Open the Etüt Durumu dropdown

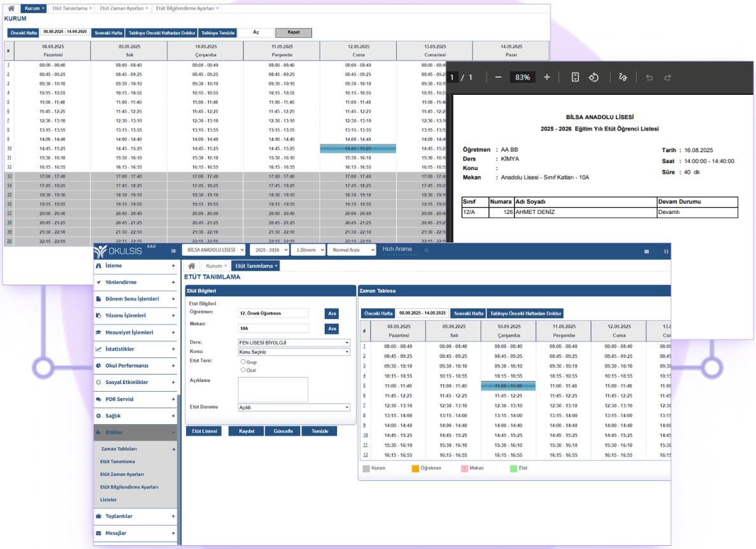[x=294, y=407]
